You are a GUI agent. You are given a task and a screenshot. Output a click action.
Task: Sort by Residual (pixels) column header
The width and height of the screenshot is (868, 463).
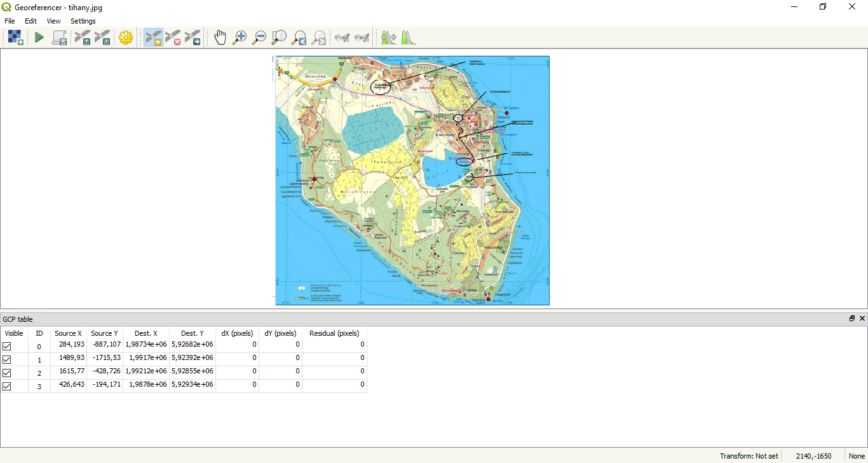click(334, 333)
